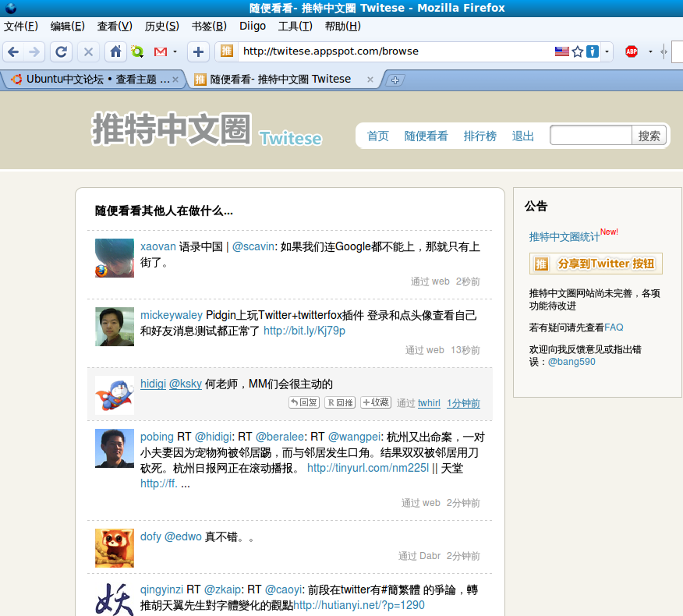The height and width of the screenshot is (616, 683).
Task: Open the FAQ link in 公告
Action: pos(614,327)
